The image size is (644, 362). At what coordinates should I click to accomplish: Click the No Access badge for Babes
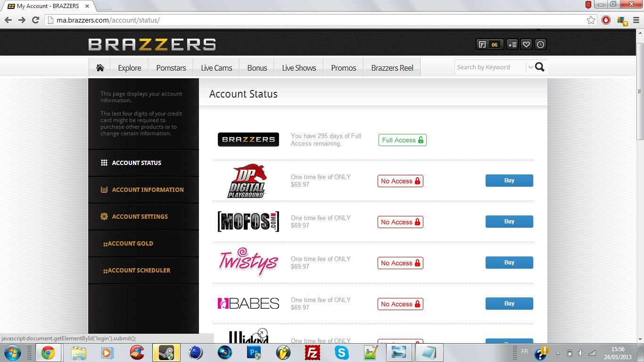pos(400,304)
